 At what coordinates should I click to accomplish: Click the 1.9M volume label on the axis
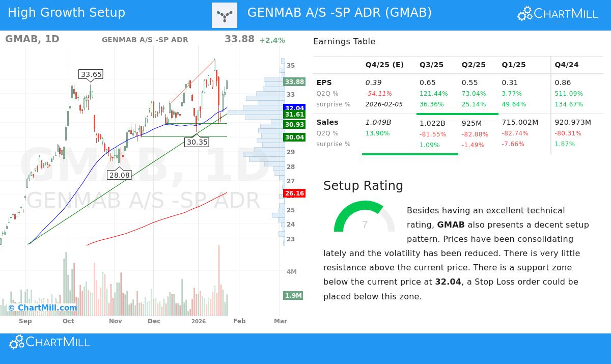click(x=293, y=295)
